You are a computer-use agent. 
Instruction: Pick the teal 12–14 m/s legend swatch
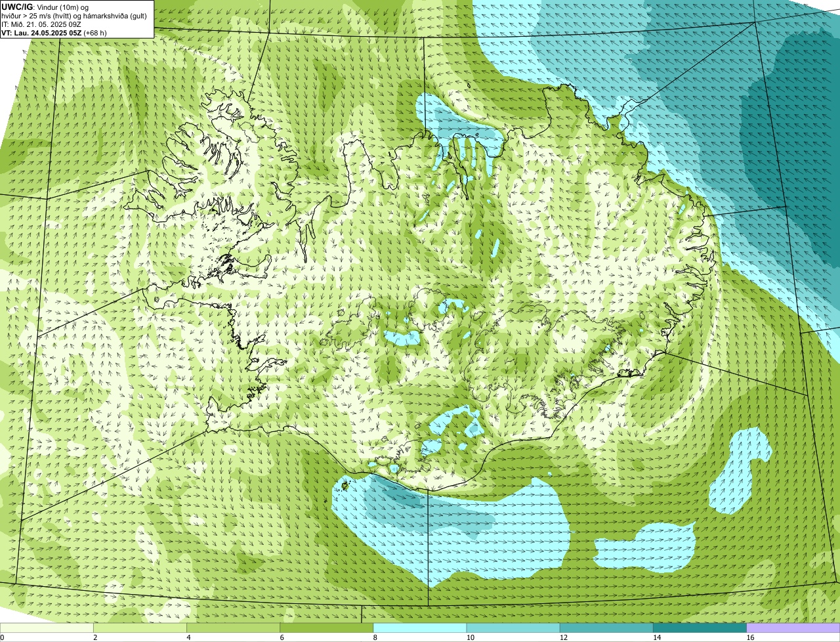(606, 628)
